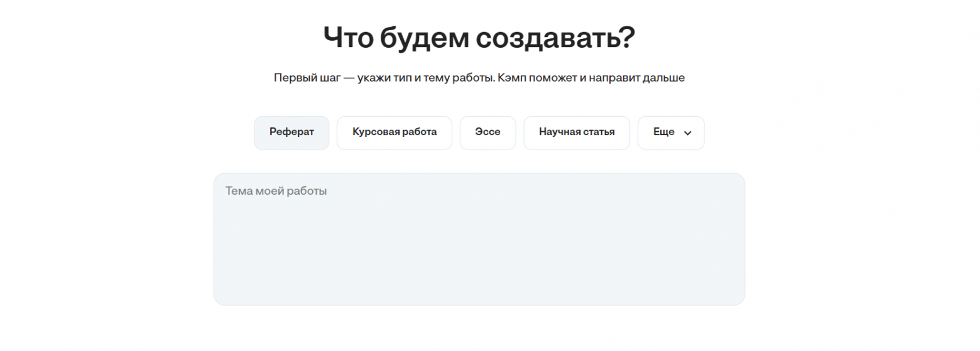Focus the large topic text area
Screen dimensions: 980x351
click(479, 245)
